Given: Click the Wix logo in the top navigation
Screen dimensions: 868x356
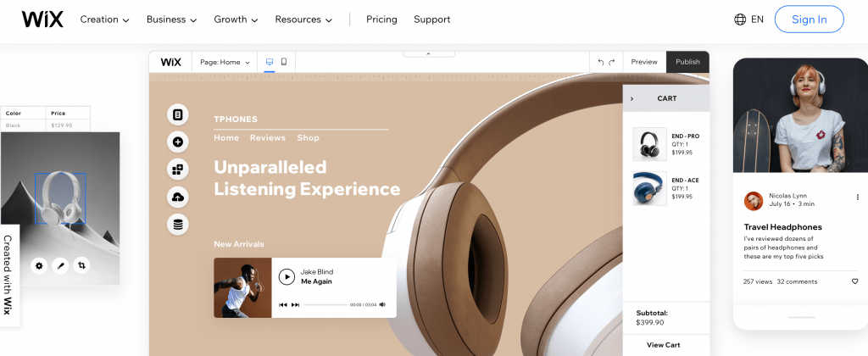Looking at the screenshot, I should pyautogui.click(x=42, y=19).
